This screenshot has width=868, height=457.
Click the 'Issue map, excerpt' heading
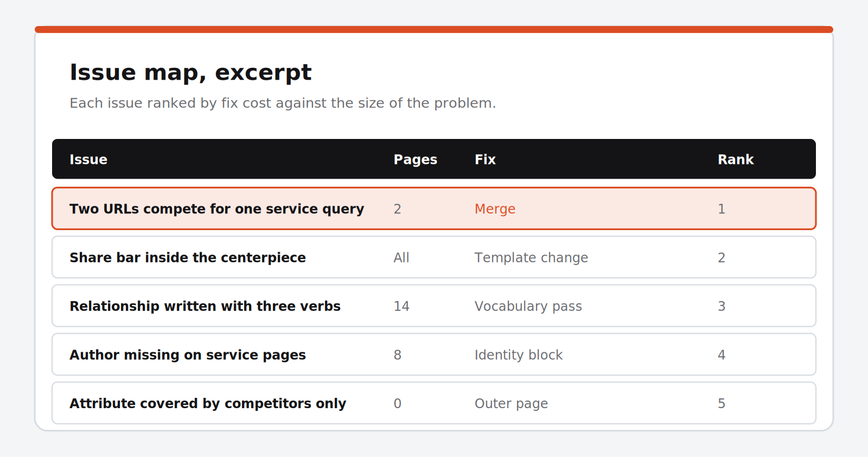pos(190,72)
